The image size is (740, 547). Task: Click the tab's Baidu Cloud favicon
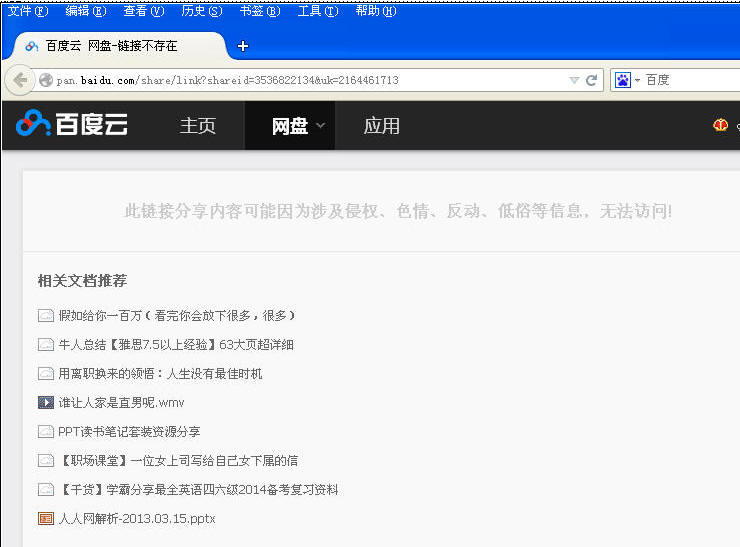[x=32, y=46]
